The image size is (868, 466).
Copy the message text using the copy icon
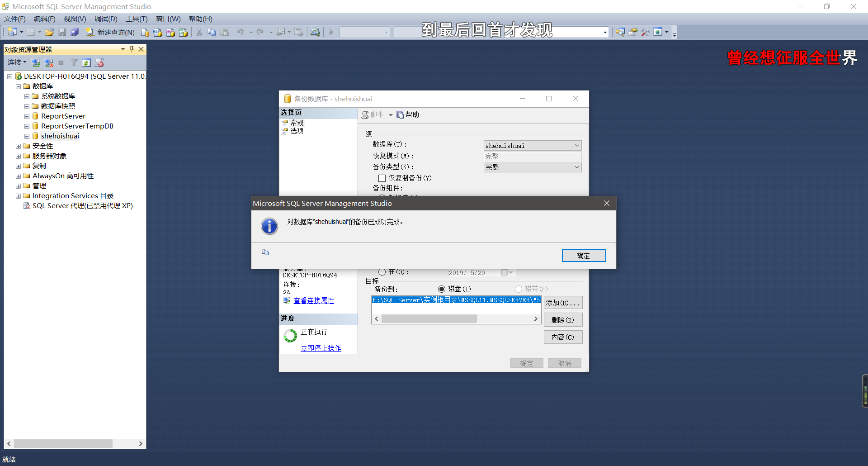(x=265, y=252)
